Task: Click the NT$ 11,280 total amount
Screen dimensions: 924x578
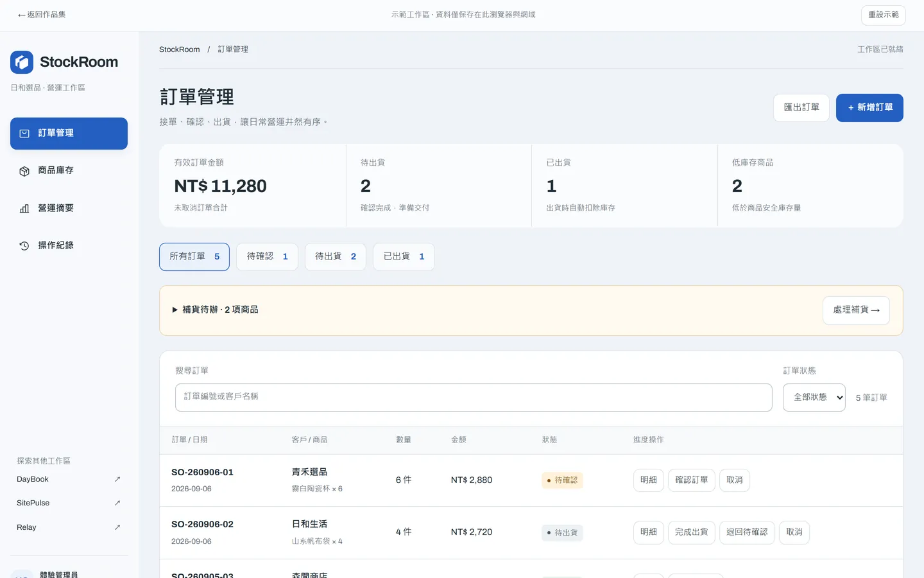Action: [x=221, y=186]
